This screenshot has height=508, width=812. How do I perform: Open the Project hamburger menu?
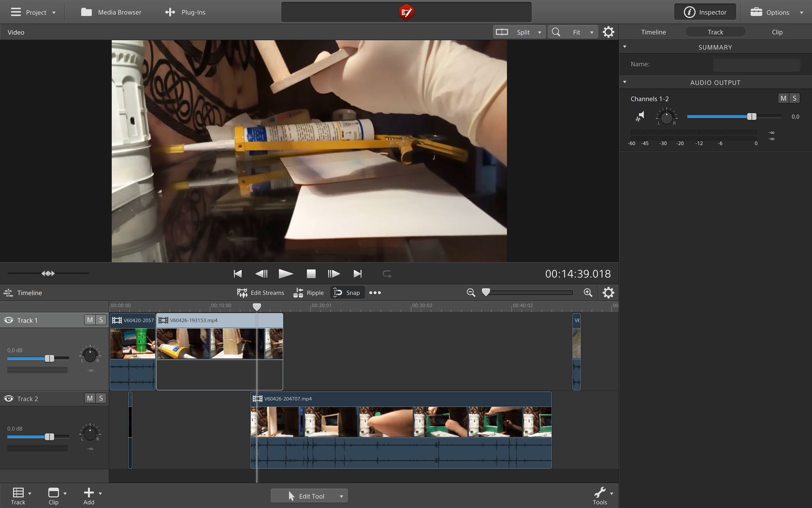[33, 12]
